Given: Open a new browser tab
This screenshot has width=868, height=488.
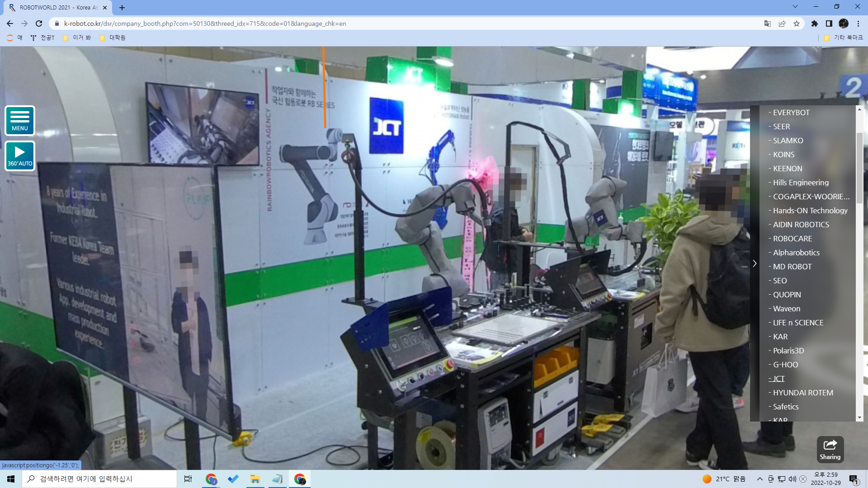Looking at the screenshot, I should coord(122,7).
